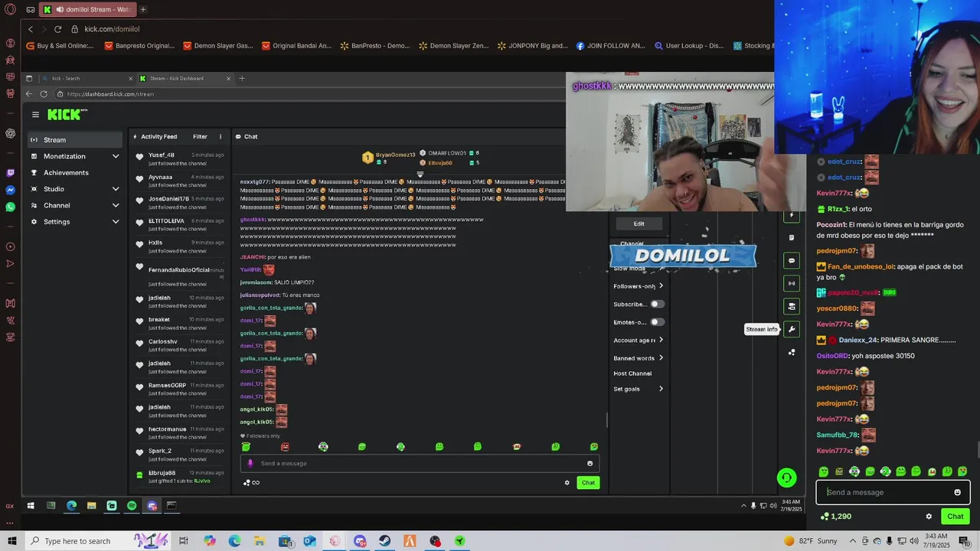Click the chat bubble icon in dashboard rail
The image size is (980, 551).
click(792, 261)
